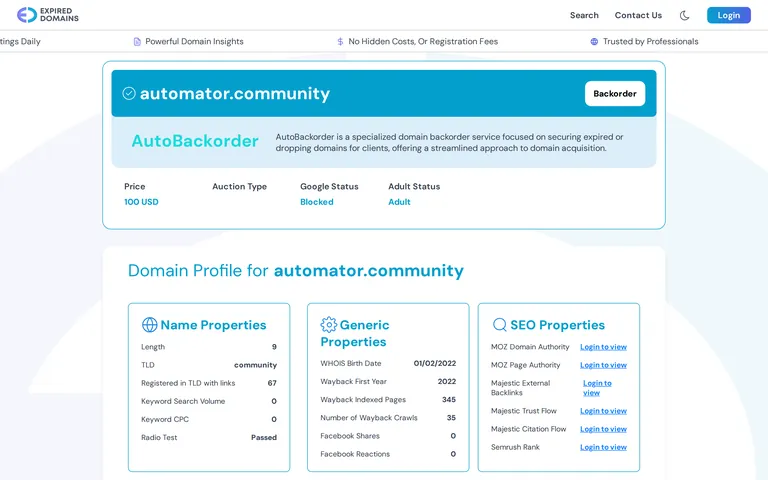Click the Keyword CPC label
768x480 pixels.
click(165, 419)
